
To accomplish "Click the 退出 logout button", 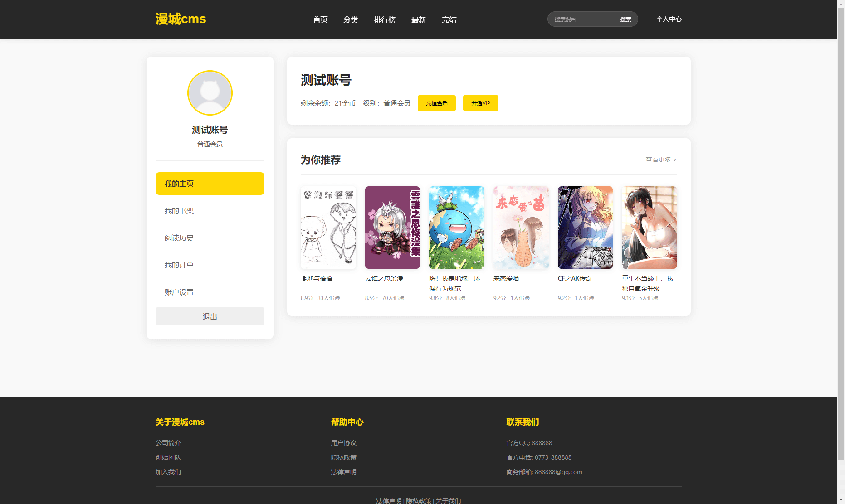I will (210, 316).
